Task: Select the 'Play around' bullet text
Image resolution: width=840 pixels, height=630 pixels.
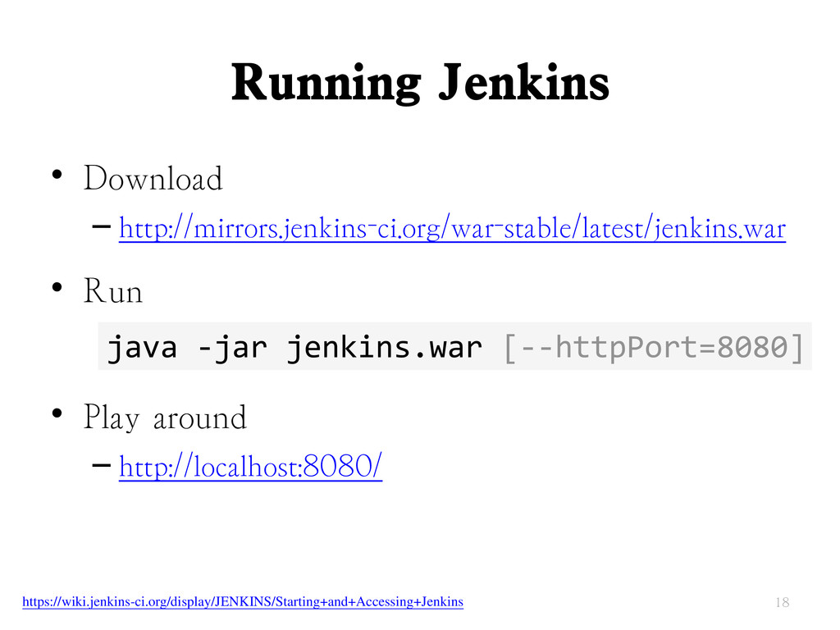Action: [x=165, y=418]
